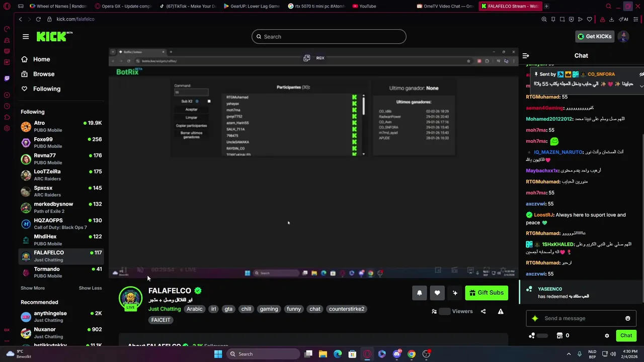Click the pop-out player icon above video

point(306,58)
